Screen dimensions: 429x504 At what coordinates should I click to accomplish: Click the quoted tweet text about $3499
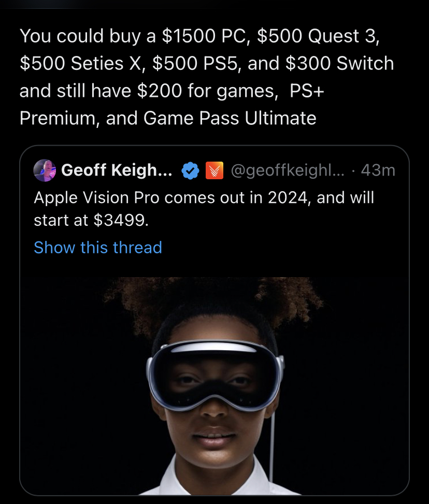tap(204, 209)
